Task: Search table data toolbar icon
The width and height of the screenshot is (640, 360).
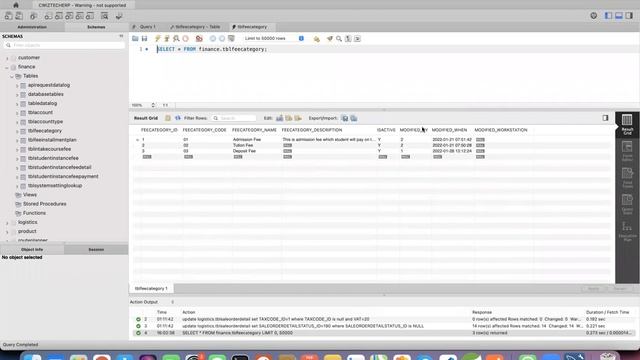Action: [104, 16]
